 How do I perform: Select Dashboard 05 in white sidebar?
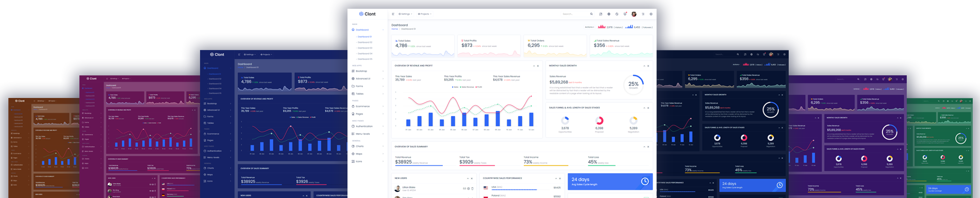click(364, 59)
